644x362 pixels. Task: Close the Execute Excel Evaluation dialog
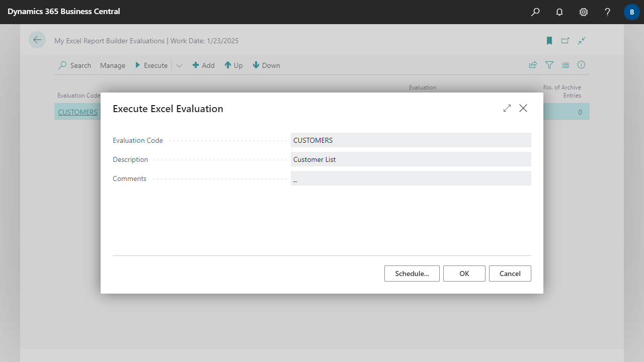523,108
